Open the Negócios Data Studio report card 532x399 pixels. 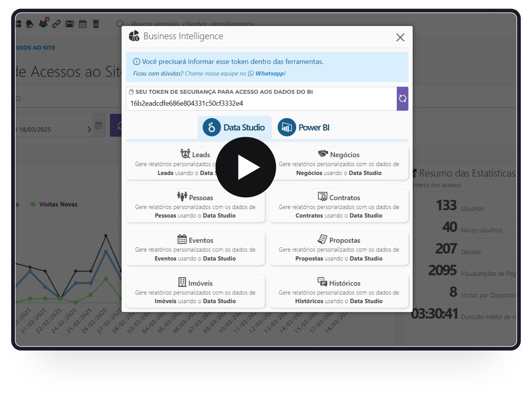click(x=339, y=163)
